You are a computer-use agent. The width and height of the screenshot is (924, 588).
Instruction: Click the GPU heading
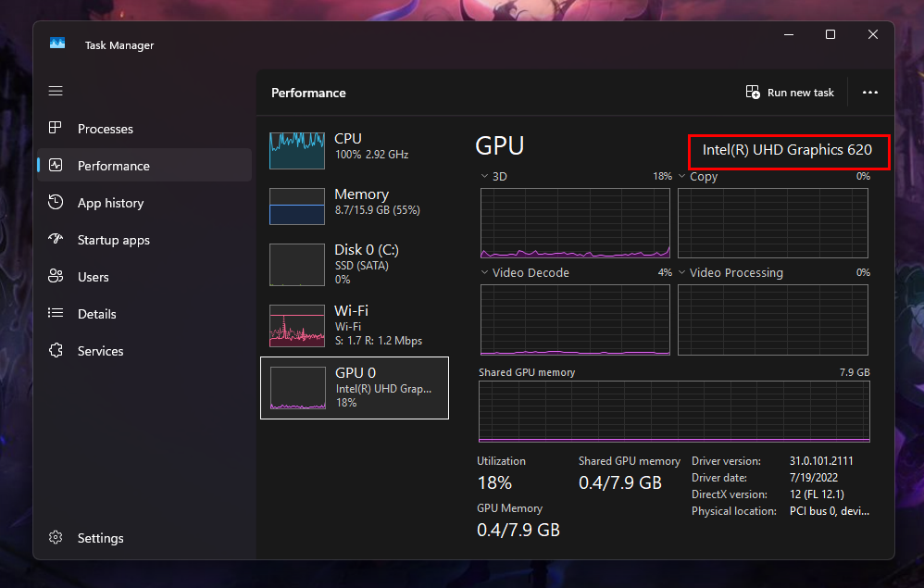(x=499, y=146)
